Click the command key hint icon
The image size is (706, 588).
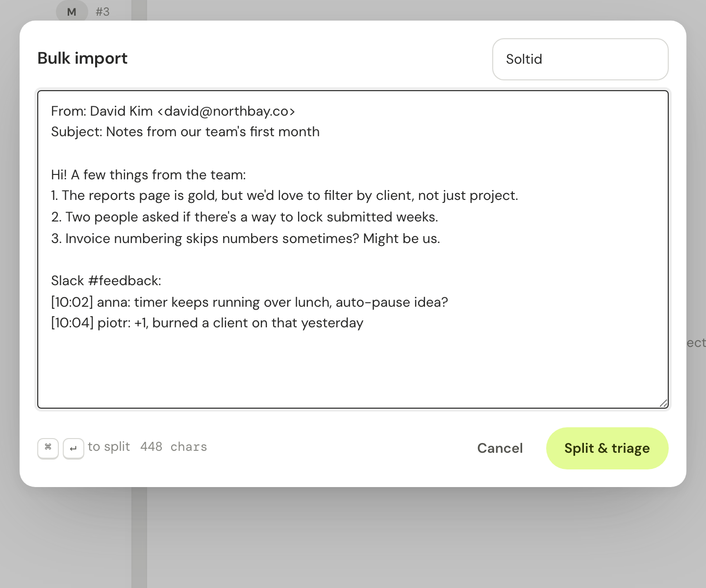click(48, 448)
